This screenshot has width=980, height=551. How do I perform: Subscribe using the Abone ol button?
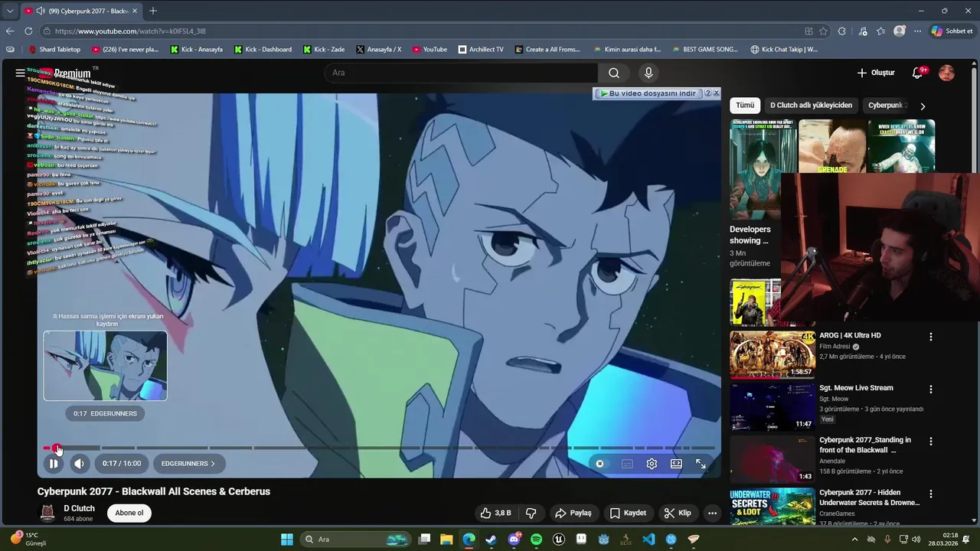pos(129,513)
